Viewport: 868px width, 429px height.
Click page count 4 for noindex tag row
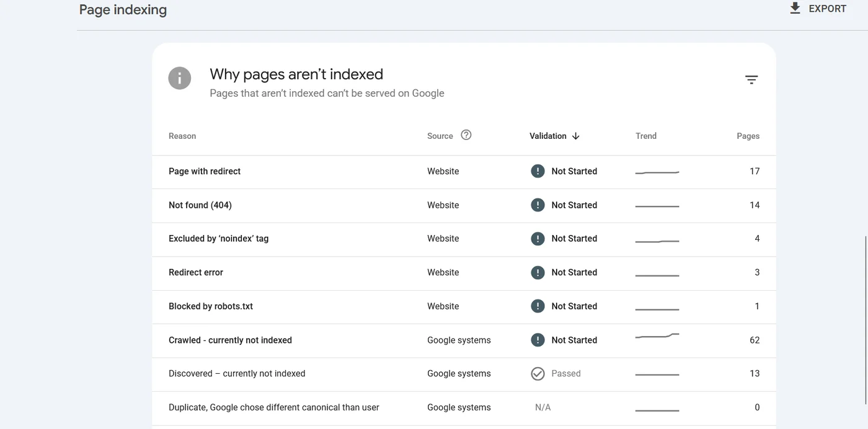[757, 239]
